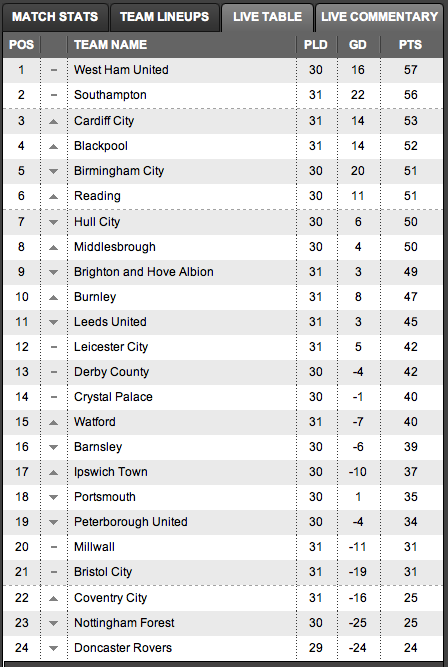Screen dimensions: 448x667
Task: Click Doncaster Rovers' downward movement icon
Action: pos(53,648)
